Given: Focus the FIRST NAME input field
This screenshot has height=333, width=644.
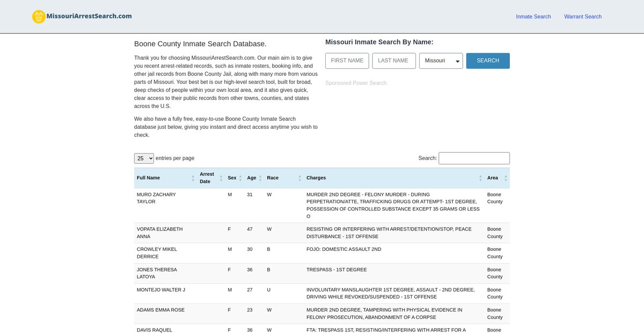Looking at the screenshot, I should (x=347, y=61).
